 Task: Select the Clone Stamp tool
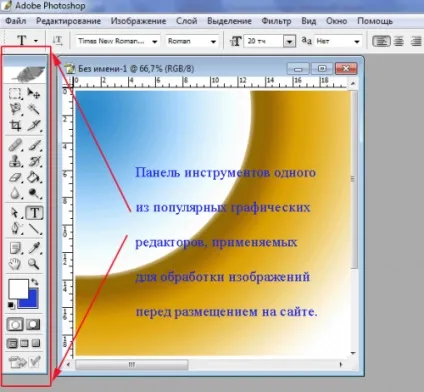tap(15, 162)
